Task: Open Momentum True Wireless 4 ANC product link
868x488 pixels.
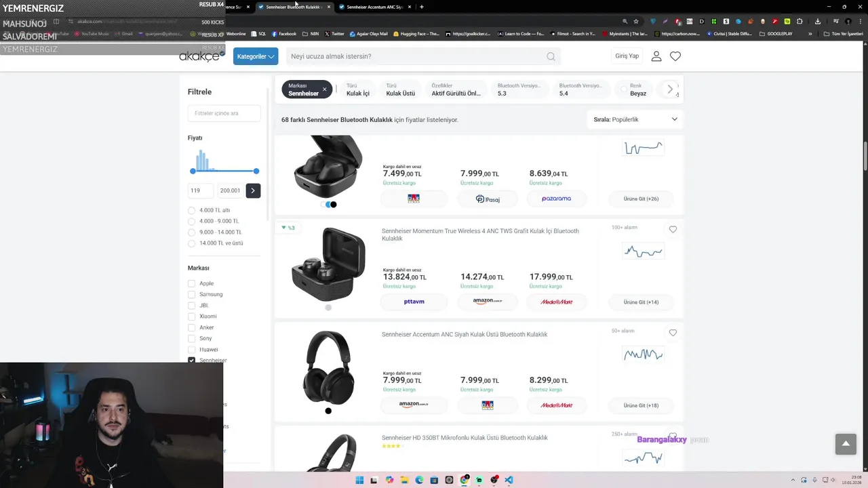Action: pos(480,235)
